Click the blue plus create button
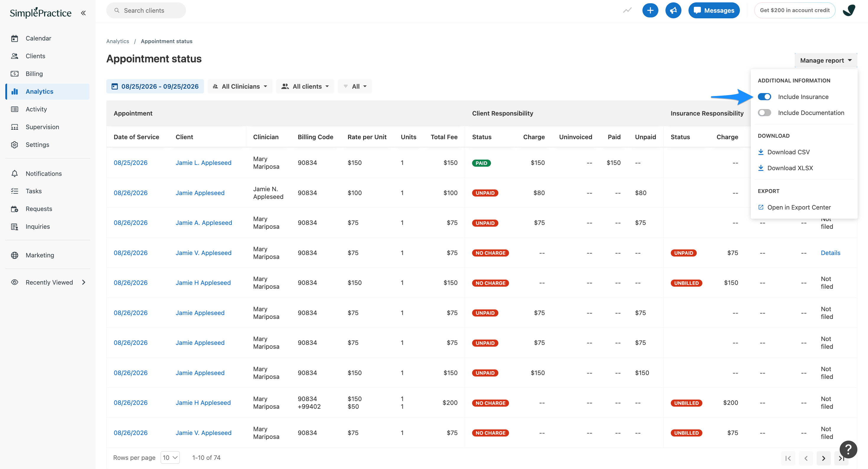The image size is (868, 469). tap(650, 10)
